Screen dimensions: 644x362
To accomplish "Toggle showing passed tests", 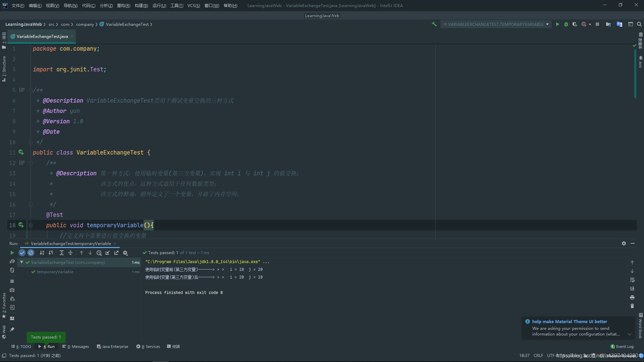I will (x=22, y=253).
